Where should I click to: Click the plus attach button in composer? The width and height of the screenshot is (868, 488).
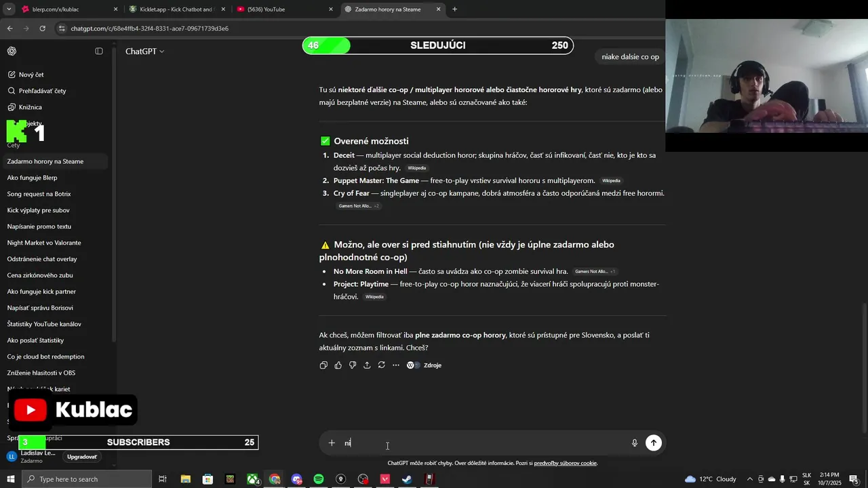click(332, 443)
